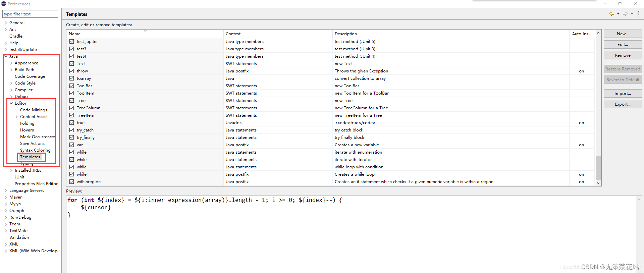Select the 'iterate with enumeration' while row
The width and height of the screenshot is (644, 273).
[331, 152]
